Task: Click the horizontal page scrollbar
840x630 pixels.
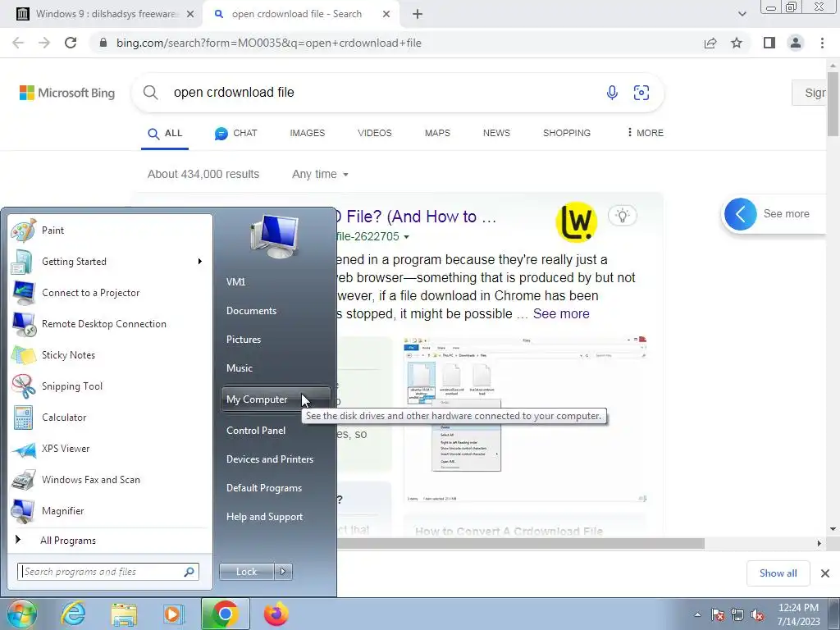Action: [521, 543]
